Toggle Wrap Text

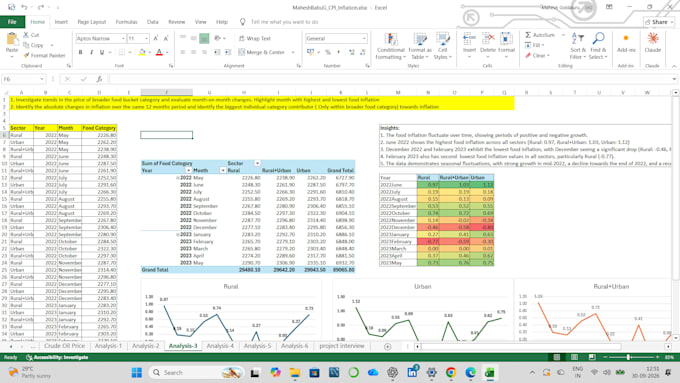[255, 39]
